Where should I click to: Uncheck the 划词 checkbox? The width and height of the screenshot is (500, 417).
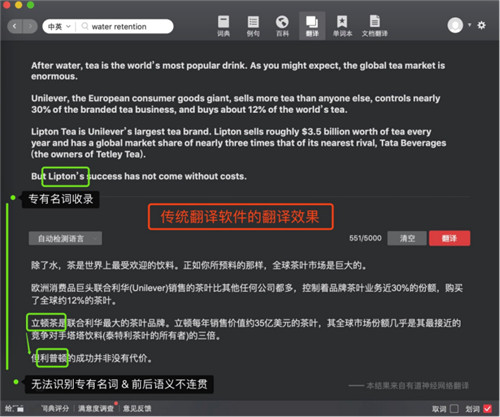(x=487, y=408)
